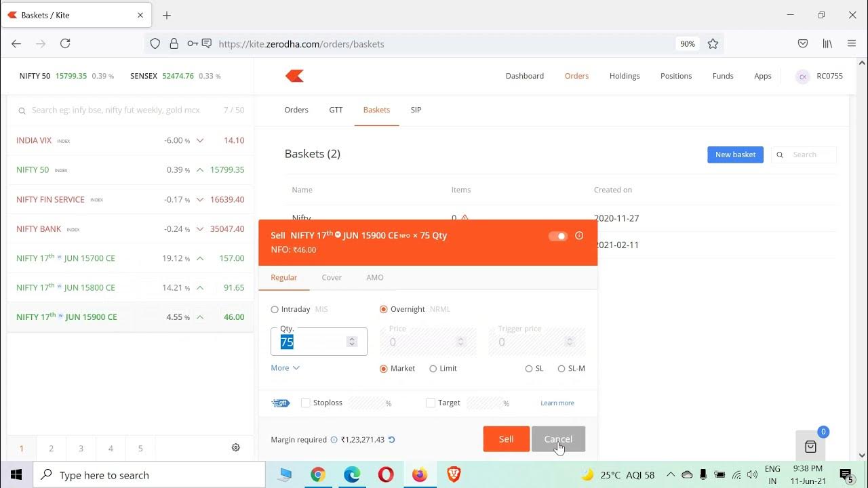Open marketwatch settings gear icon

(x=236, y=447)
